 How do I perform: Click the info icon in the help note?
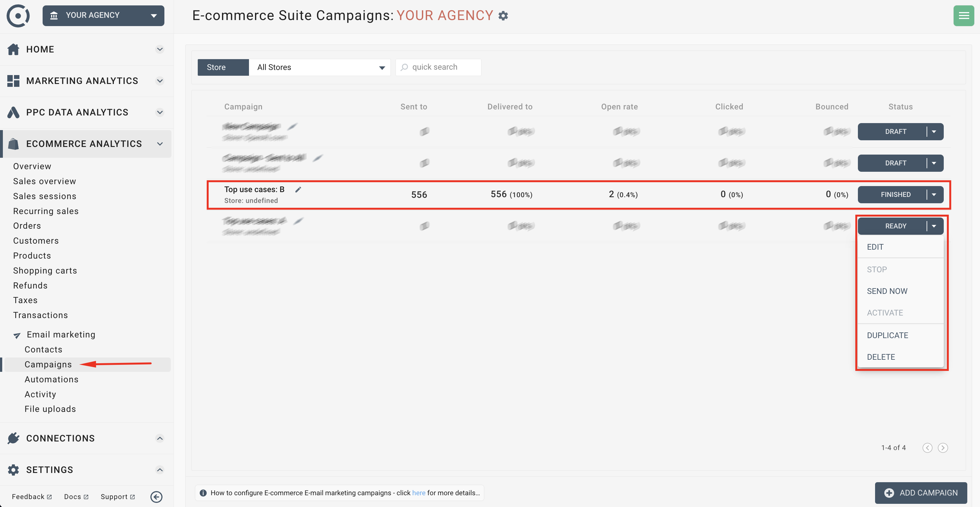pyautogui.click(x=203, y=493)
